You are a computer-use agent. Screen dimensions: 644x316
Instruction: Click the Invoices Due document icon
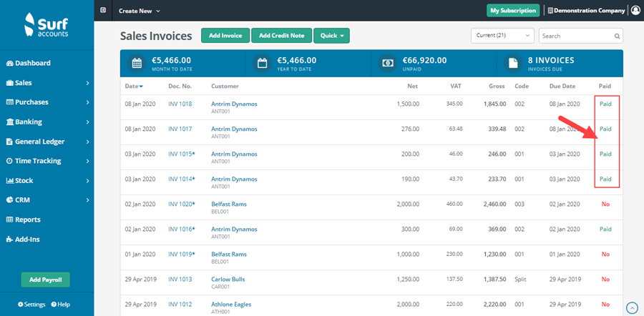click(x=513, y=64)
